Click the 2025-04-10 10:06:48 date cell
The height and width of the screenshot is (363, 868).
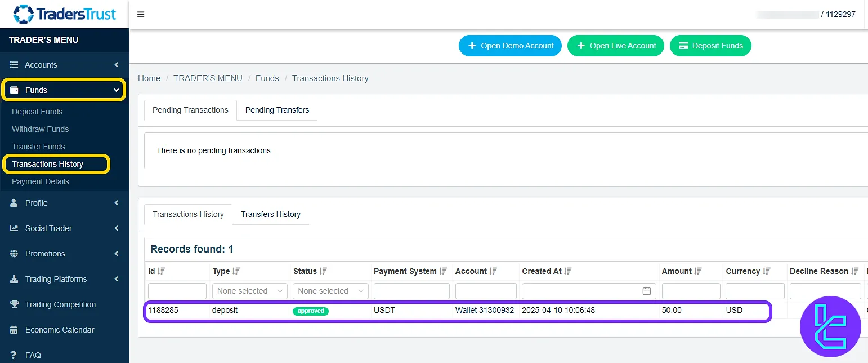click(x=558, y=310)
